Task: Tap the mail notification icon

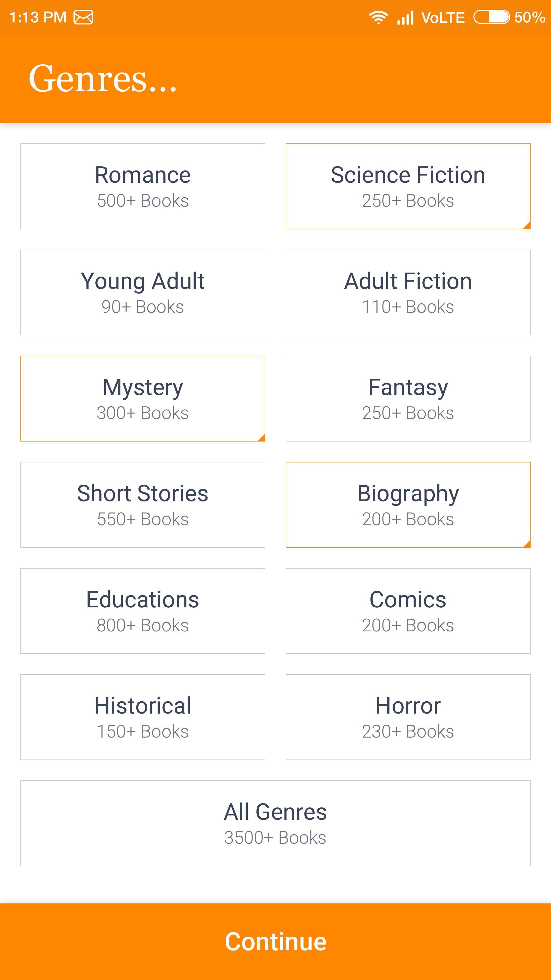Action: (83, 18)
